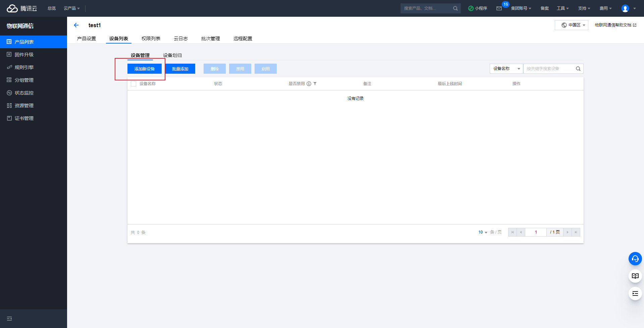
Task: Open 状态监控 in the sidebar
Action: pyautogui.click(x=34, y=93)
